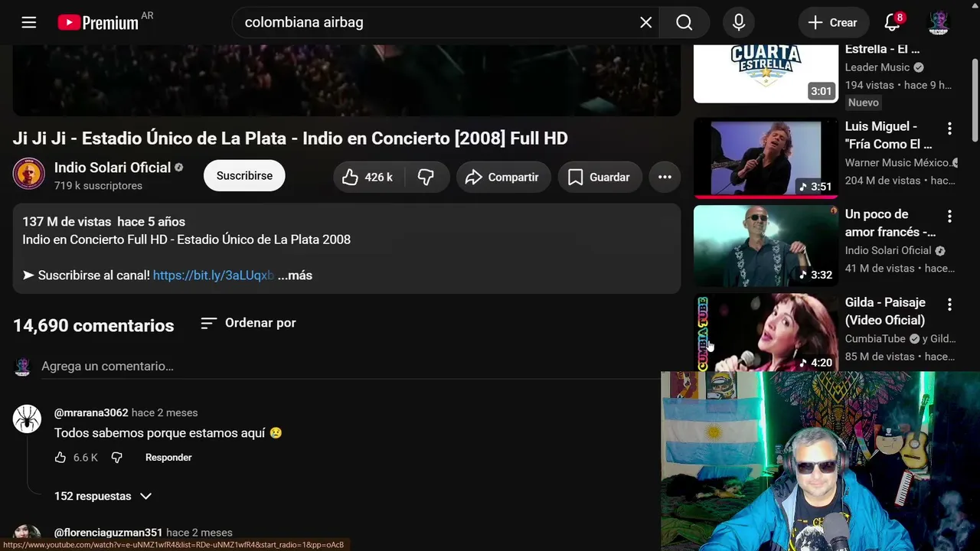The width and height of the screenshot is (980, 551).
Task: Open Luis Miguel Fría Como El thumbnail
Action: pyautogui.click(x=766, y=158)
